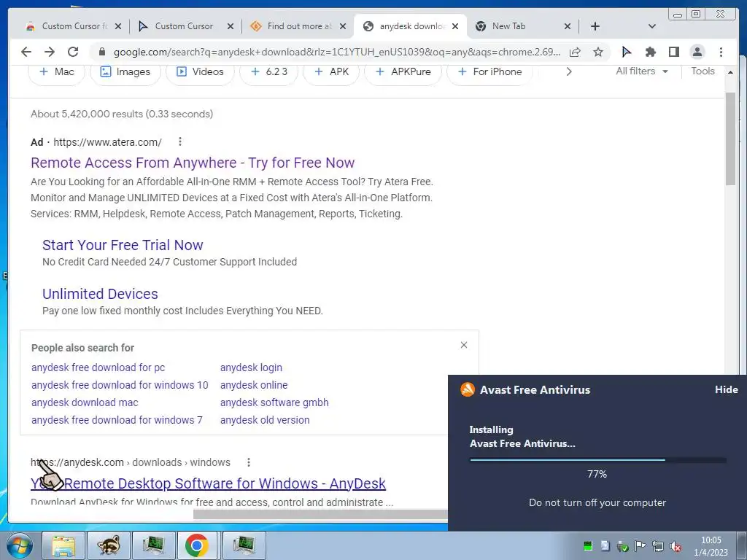Screen dimensions: 747x560
Task: Open the 'All filters' dropdown
Action: [642, 71]
